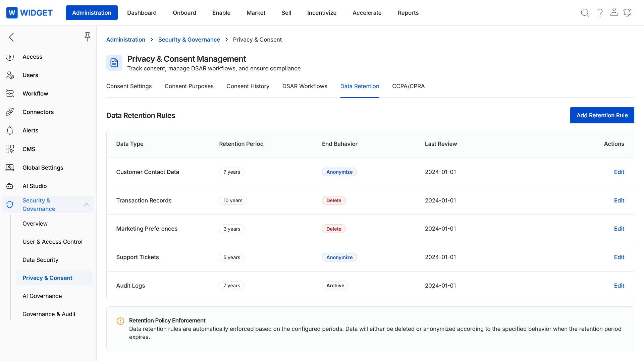
Task: Open the Global Settings sidebar item
Action: tap(43, 168)
